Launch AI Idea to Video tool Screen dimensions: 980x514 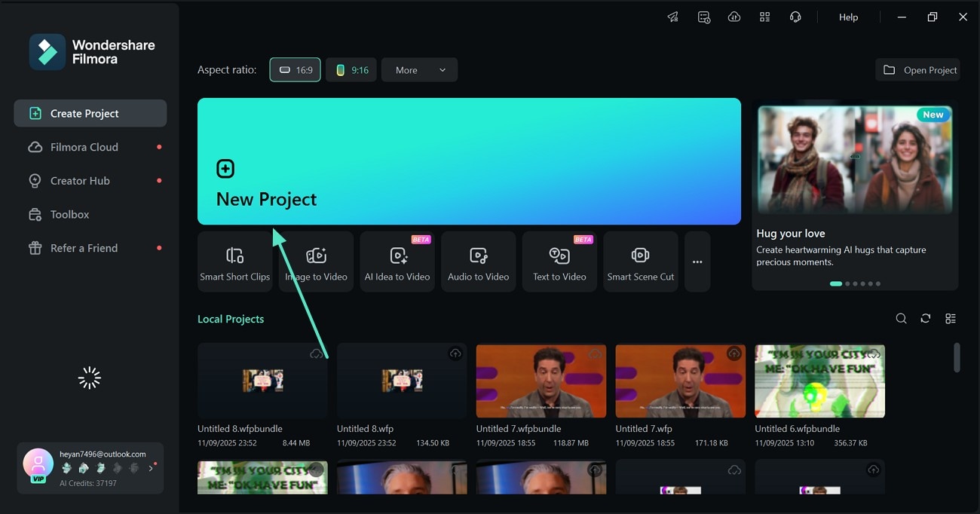click(x=397, y=262)
